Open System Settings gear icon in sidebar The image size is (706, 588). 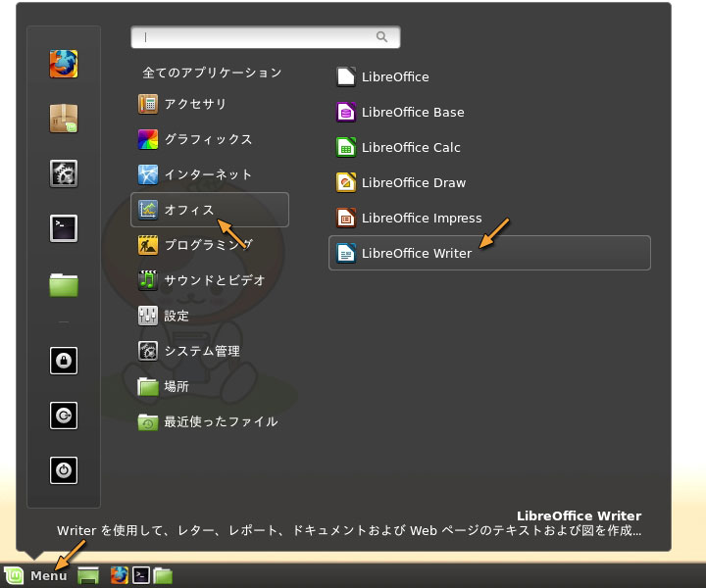tap(64, 173)
